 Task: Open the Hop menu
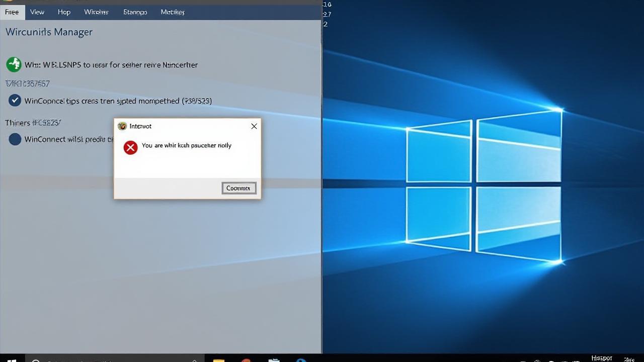click(64, 12)
